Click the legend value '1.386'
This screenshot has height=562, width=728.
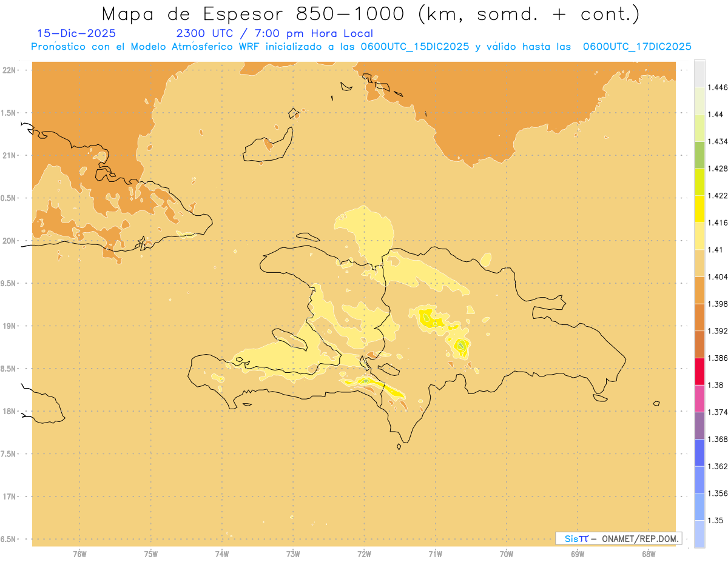[x=718, y=358]
